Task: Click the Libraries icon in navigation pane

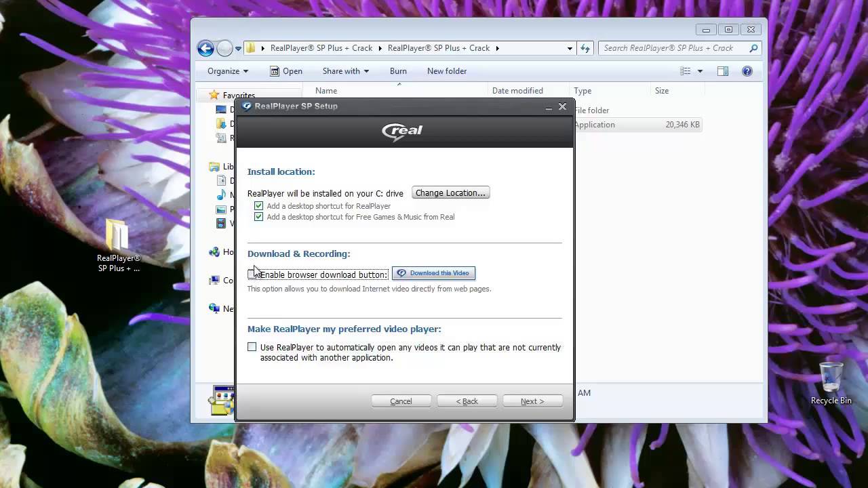Action: [215, 167]
